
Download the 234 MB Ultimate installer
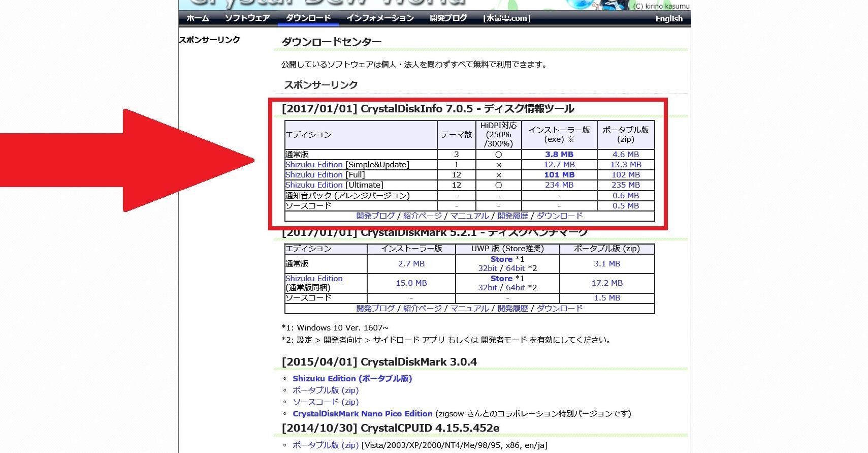point(559,185)
